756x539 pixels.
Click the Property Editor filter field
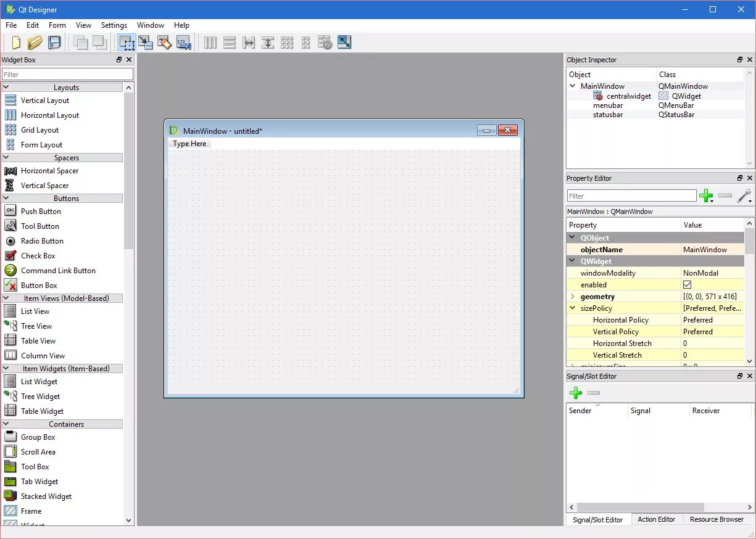[x=632, y=195]
